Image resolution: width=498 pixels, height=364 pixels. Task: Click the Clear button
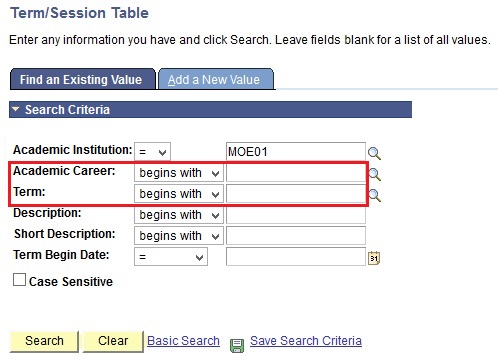coord(113,341)
